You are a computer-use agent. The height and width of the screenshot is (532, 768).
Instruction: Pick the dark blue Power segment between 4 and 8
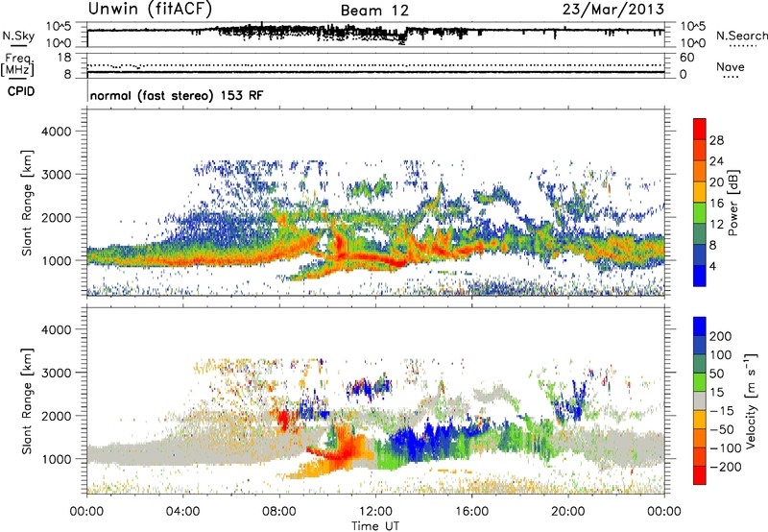click(700, 255)
